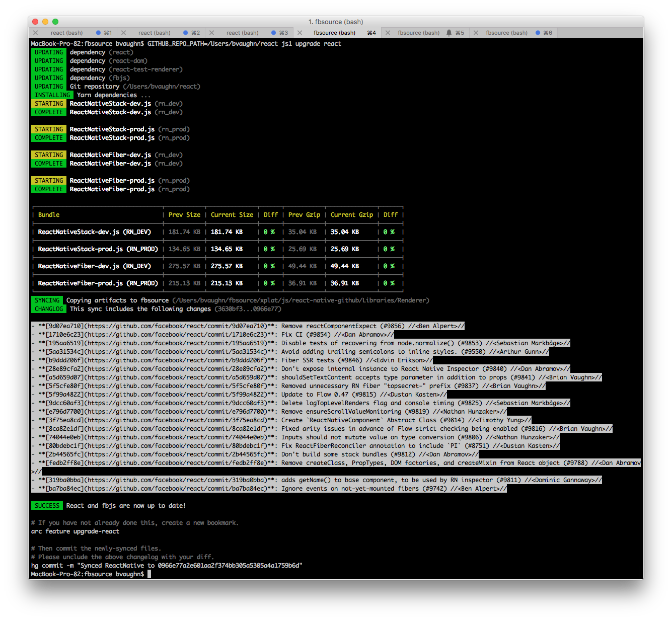Click the blue activity dot on tab ⌘2
Image resolution: width=672 pixels, height=620 pixels.
(186, 33)
